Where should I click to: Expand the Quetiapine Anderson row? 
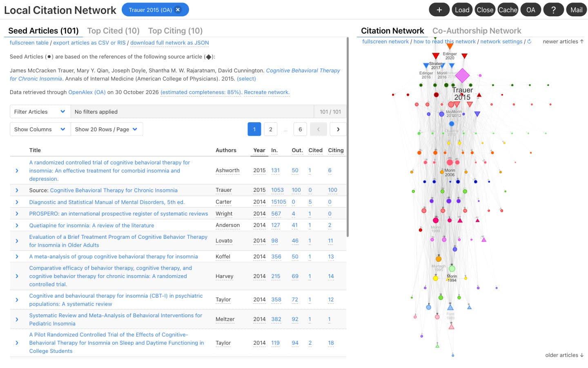pyautogui.click(x=17, y=225)
